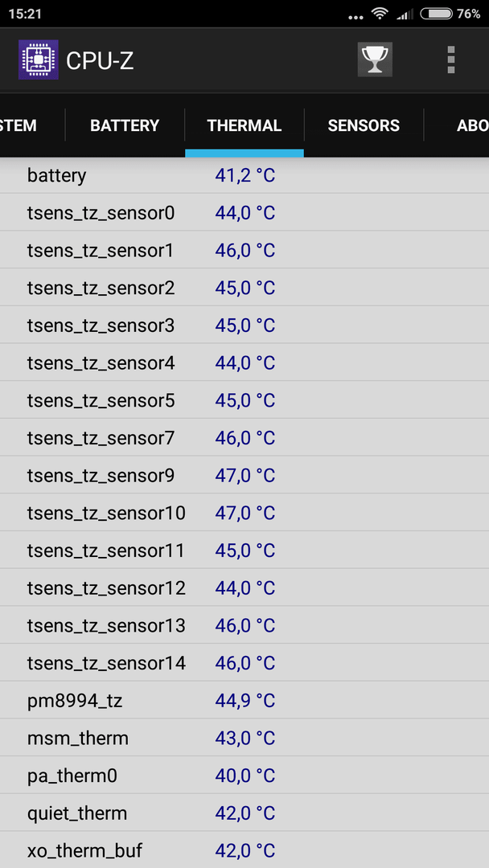This screenshot has width=489, height=868.
Task: Tap the battery indicator in status bar
Action: [437, 14]
